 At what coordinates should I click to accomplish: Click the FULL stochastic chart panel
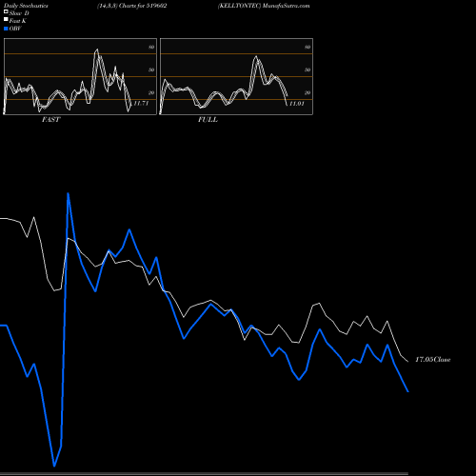tap(236, 76)
